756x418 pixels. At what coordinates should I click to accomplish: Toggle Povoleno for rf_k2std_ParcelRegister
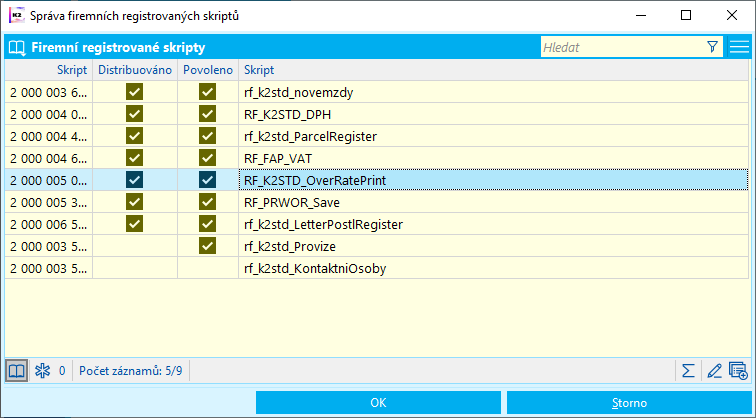[x=207, y=136]
